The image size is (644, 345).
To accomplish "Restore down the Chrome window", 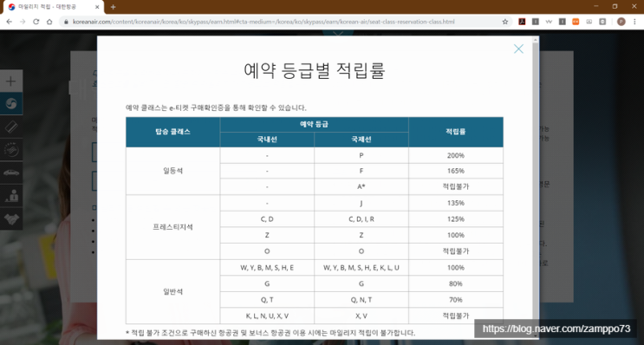I will (x=615, y=6).
